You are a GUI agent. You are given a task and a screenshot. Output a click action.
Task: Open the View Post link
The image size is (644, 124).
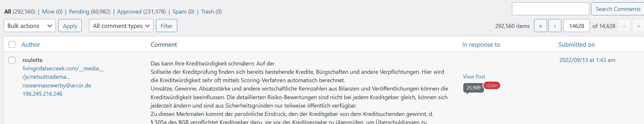(474, 77)
